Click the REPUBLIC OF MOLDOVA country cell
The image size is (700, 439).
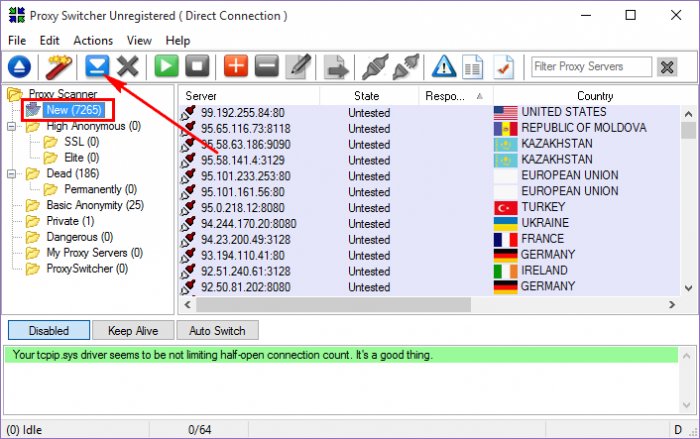583,128
